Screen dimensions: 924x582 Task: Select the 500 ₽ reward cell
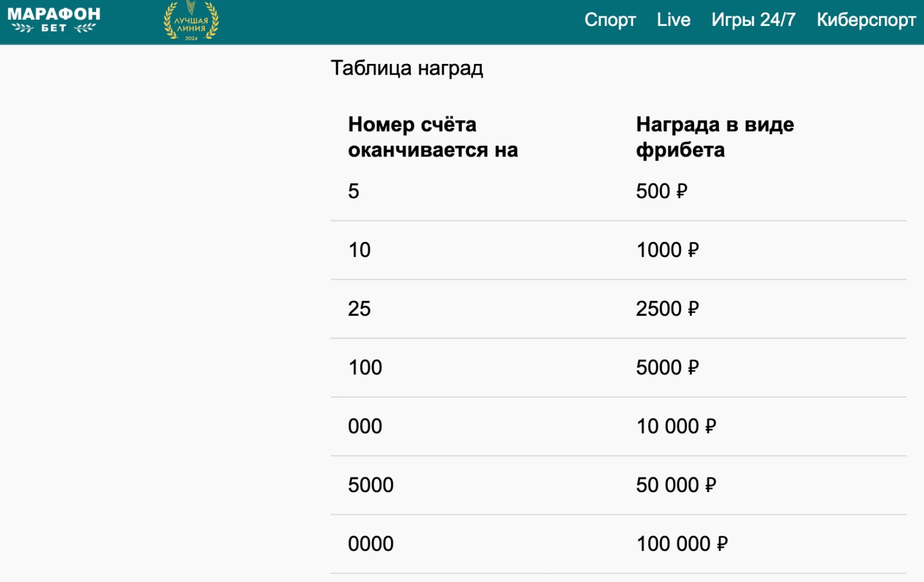[661, 191]
